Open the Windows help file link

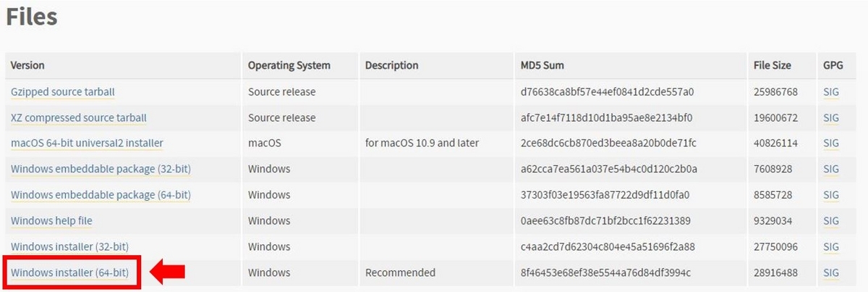click(51, 220)
